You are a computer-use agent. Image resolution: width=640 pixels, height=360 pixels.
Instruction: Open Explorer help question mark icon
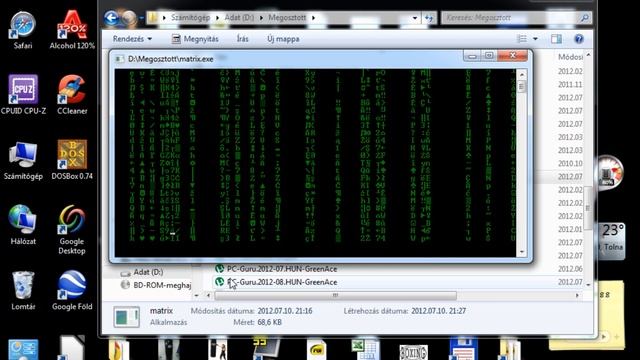pos(579,39)
